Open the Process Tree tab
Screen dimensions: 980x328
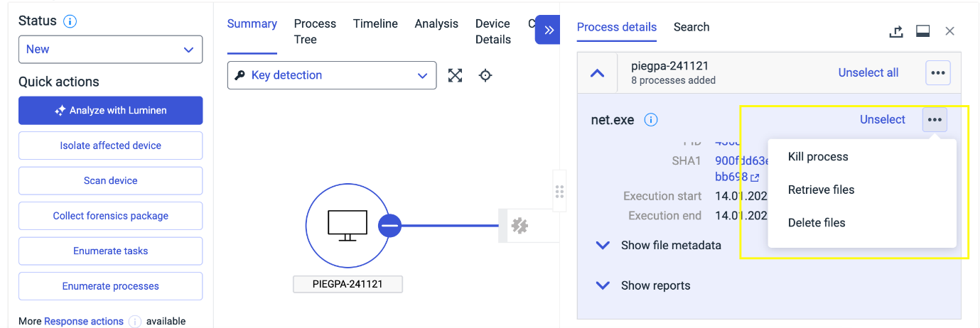pos(315,32)
